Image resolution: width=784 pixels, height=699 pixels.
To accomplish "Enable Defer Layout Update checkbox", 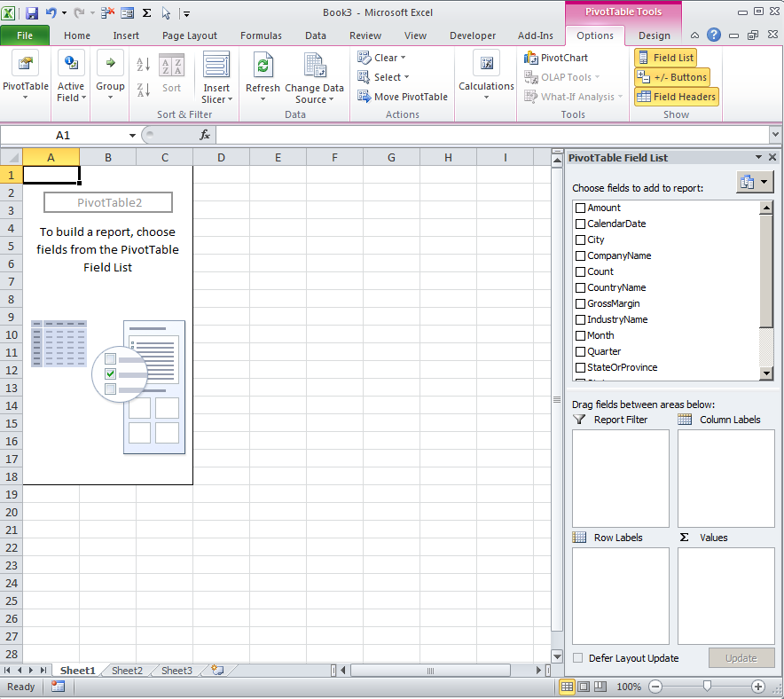I will 578,658.
